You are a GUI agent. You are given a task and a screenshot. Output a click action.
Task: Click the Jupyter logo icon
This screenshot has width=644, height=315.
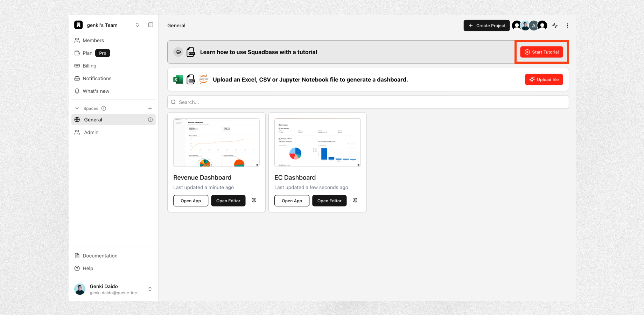click(x=204, y=79)
